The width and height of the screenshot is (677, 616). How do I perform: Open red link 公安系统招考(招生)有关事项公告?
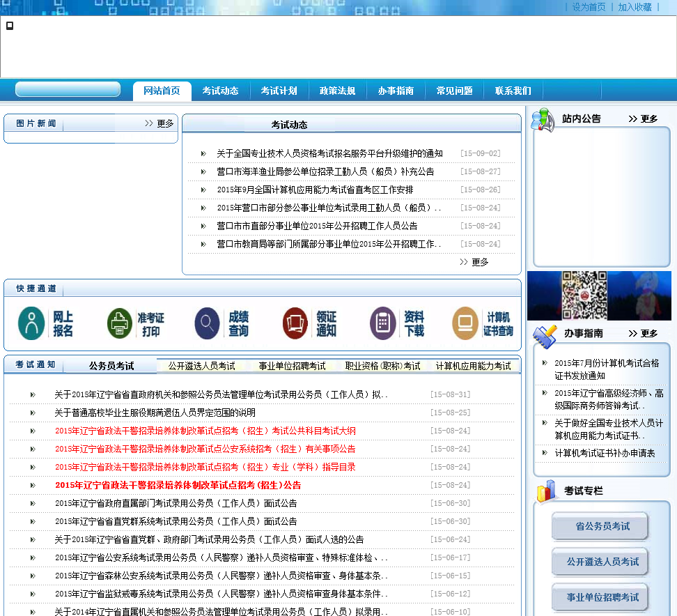[205, 449]
